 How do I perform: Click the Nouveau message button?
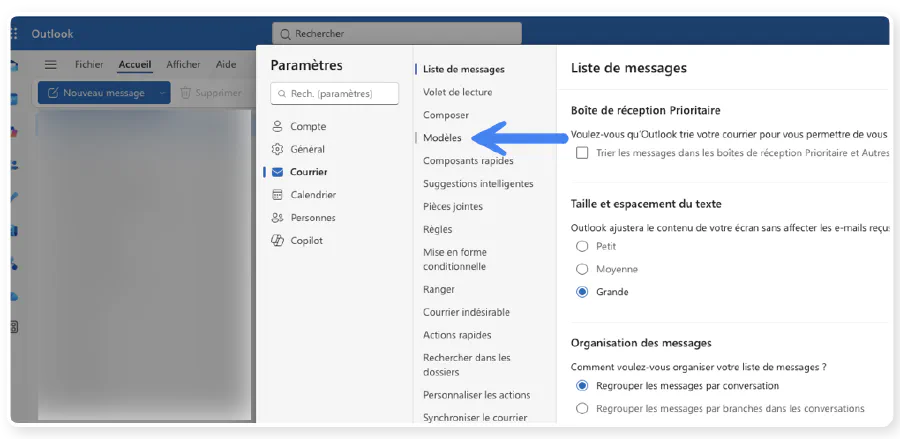(x=96, y=92)
